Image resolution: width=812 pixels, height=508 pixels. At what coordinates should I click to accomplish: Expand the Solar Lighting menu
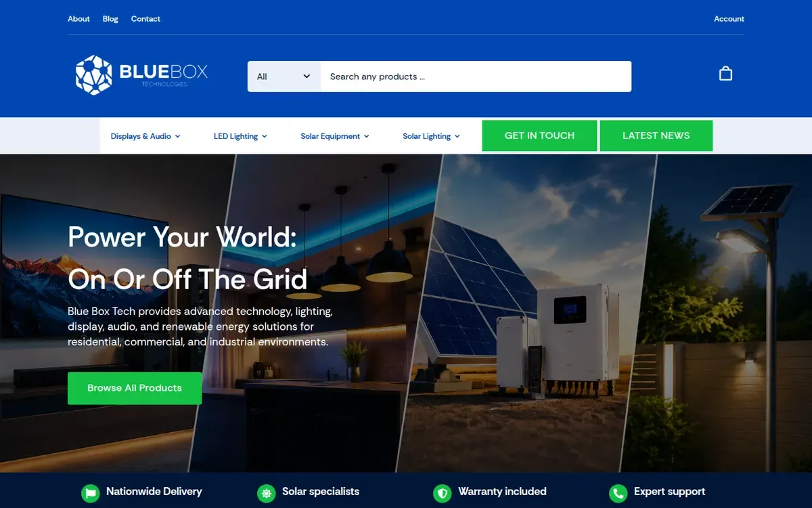point(431,136)
